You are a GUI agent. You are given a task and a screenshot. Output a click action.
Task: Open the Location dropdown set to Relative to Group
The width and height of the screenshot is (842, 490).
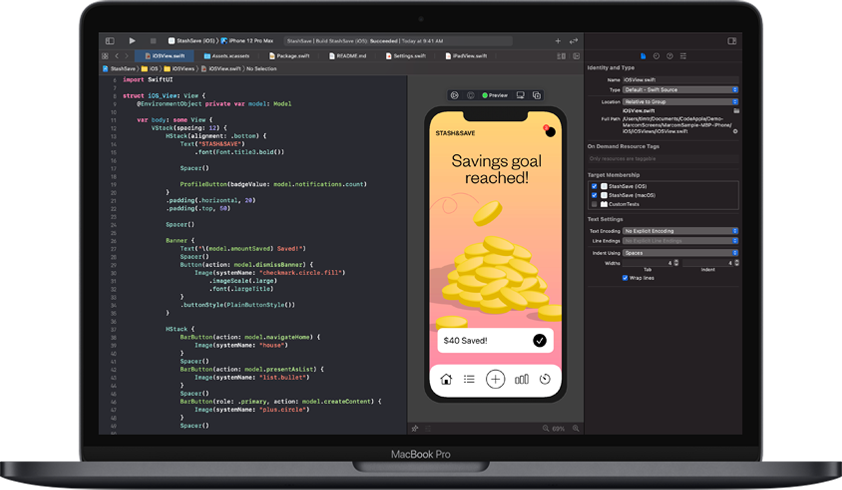679,102
